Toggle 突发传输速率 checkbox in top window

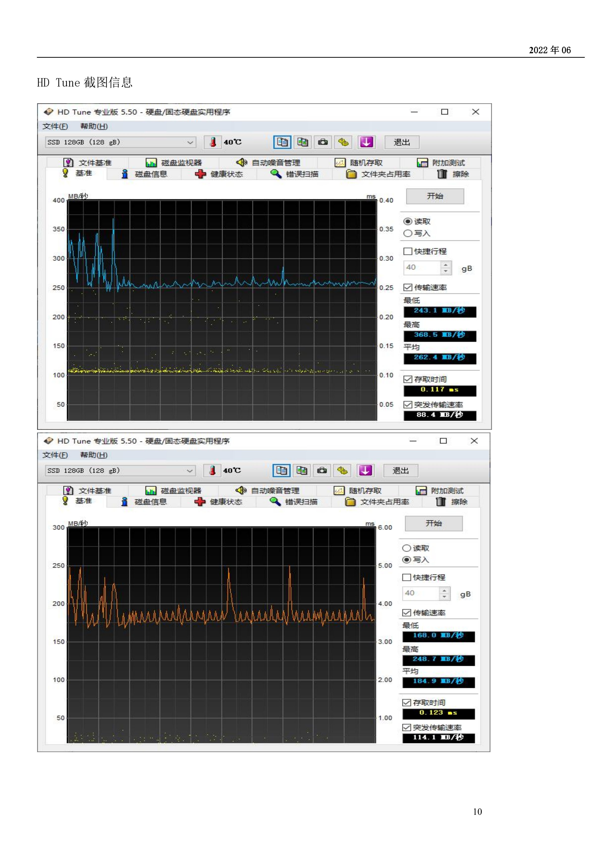pyautogui.click(x=408, y=405)
